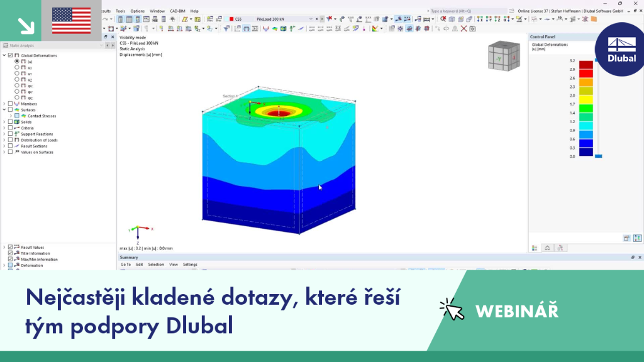Screen dimensions: 644x362
Task: Enable the Support Reactions checkbox
Action: point(10,134)
